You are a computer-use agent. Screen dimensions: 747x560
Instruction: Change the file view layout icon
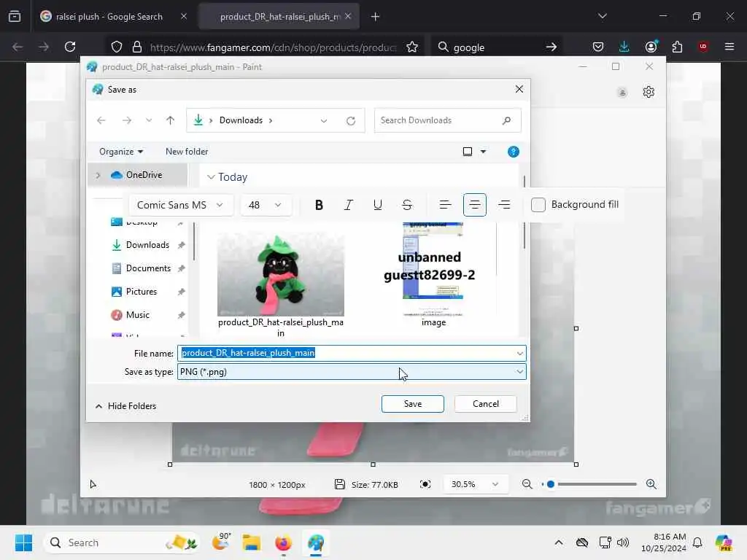coord(468,152)
